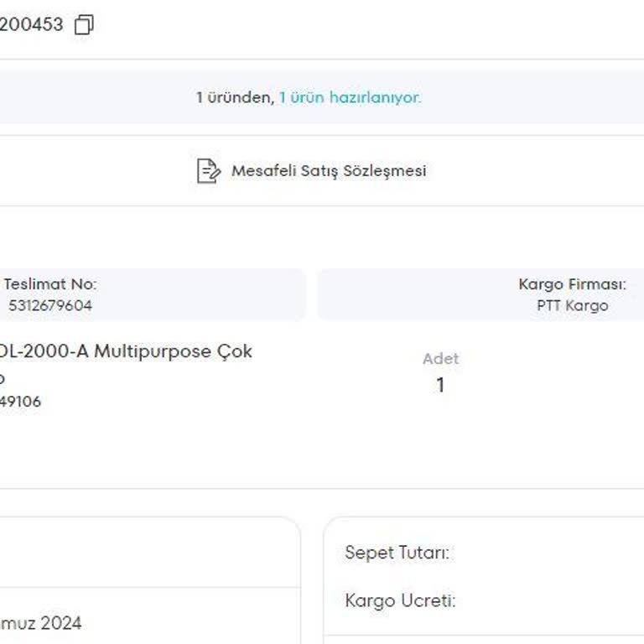Select 'PTT Kargo' carrier name
The height and width of the screenshot is (644, 644).
point(573,305)
